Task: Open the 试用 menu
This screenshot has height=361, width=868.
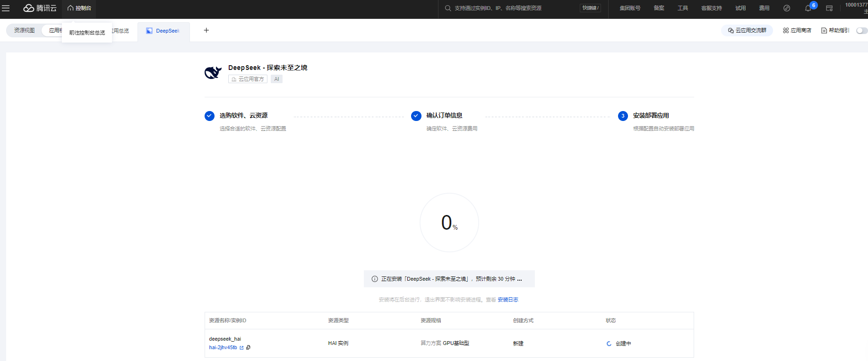Action: coord(740,8)
